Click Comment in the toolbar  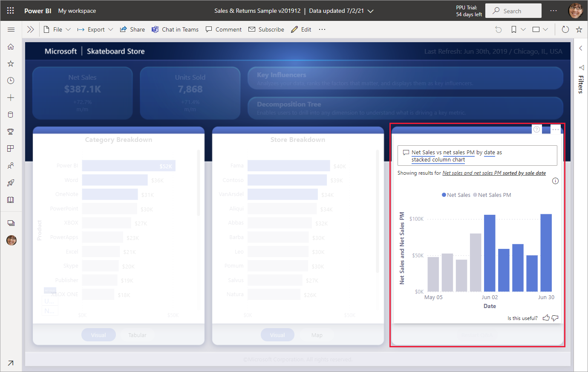click(223, 29)
